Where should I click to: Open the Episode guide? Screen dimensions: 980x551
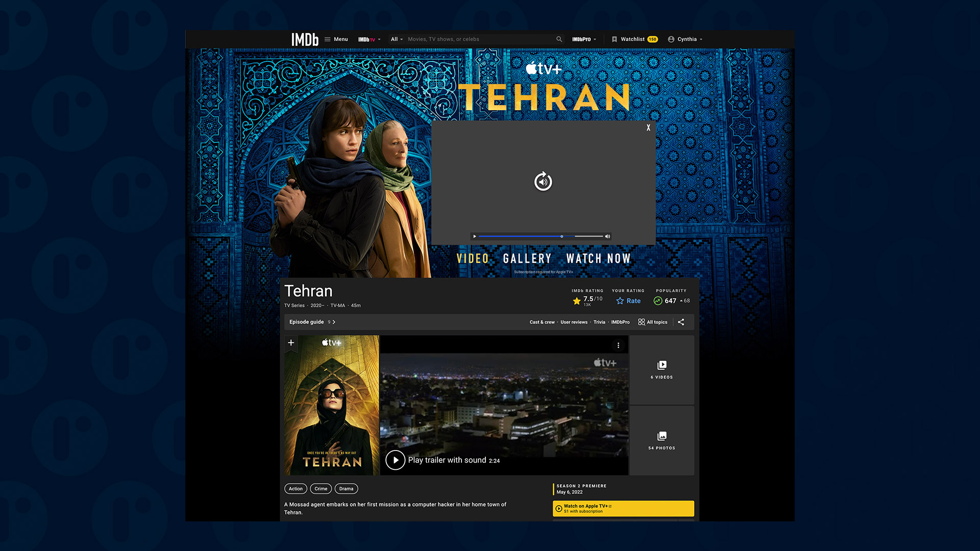[307, 322]
